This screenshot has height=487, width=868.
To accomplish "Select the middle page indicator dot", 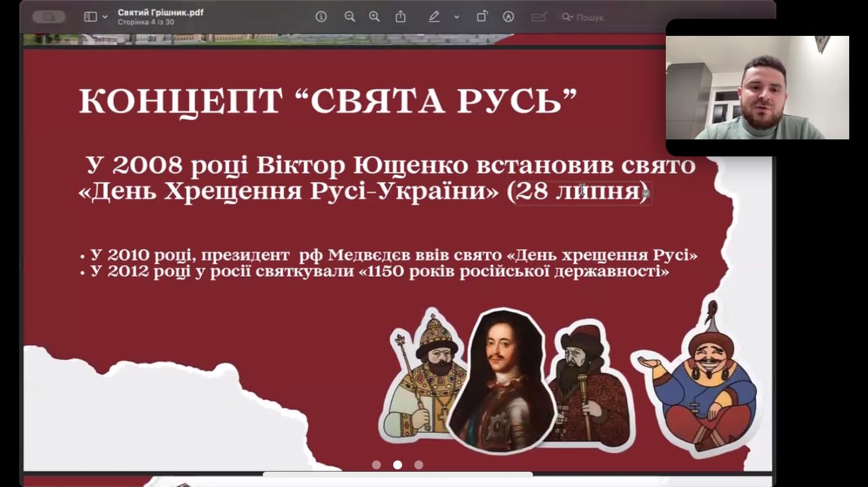I will pos(398,465).
